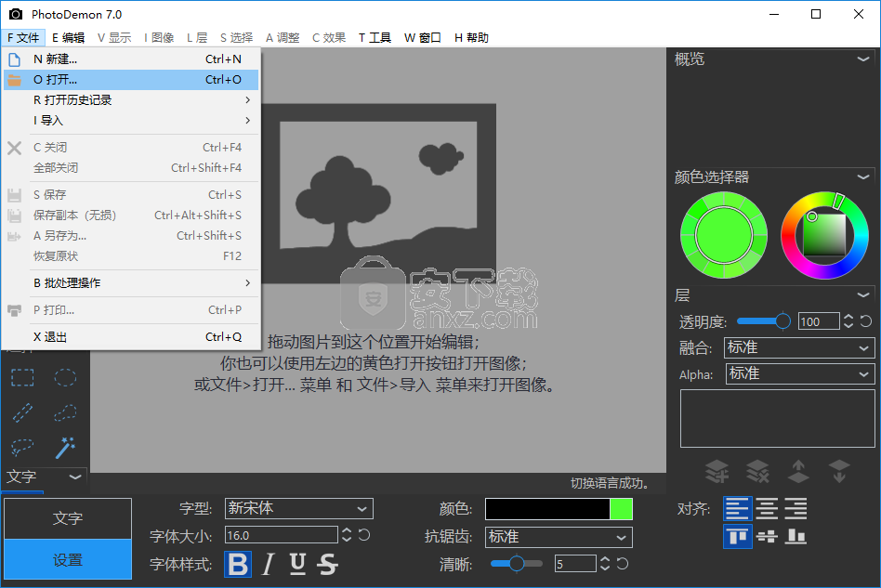881x588 pixels.
Task: Open the antialiasing dropdown 抗锯齿
Action: pyautogui.click(x=559, y=537)
